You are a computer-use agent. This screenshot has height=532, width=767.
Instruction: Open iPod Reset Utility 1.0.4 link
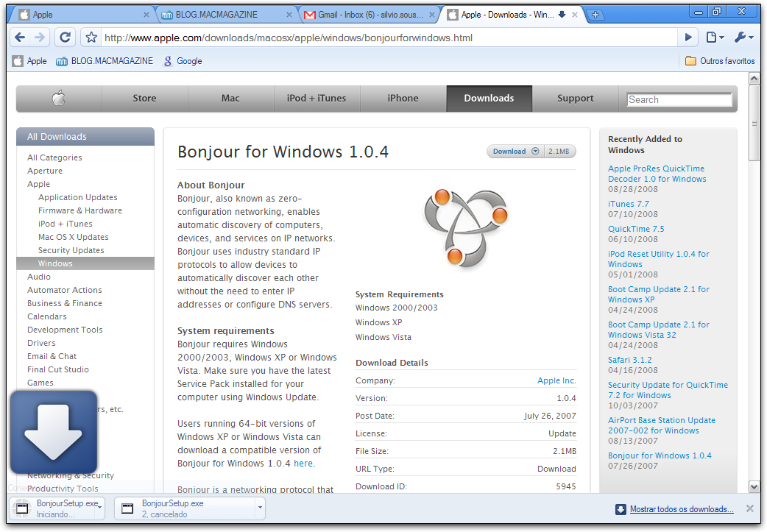click(x=658, y=259)
